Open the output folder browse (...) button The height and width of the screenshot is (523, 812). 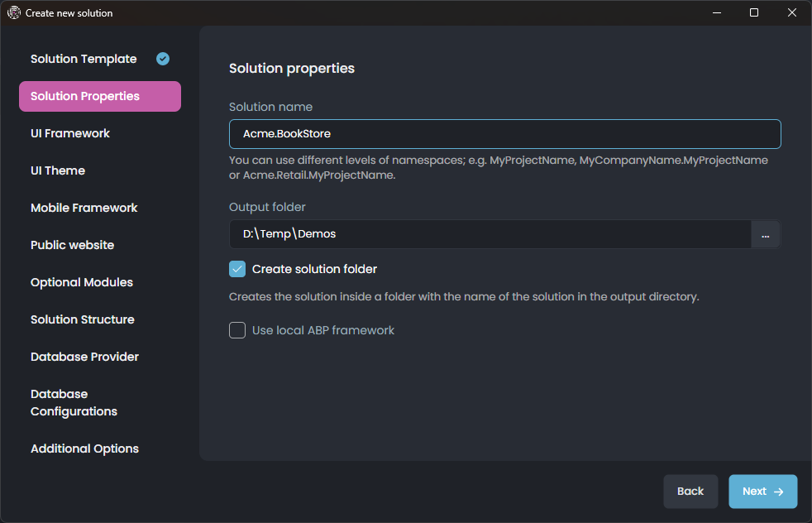click(765, 234)
